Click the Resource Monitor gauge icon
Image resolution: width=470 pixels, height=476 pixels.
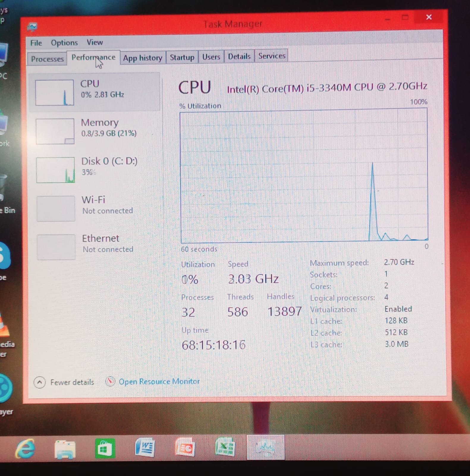[110, 381]
